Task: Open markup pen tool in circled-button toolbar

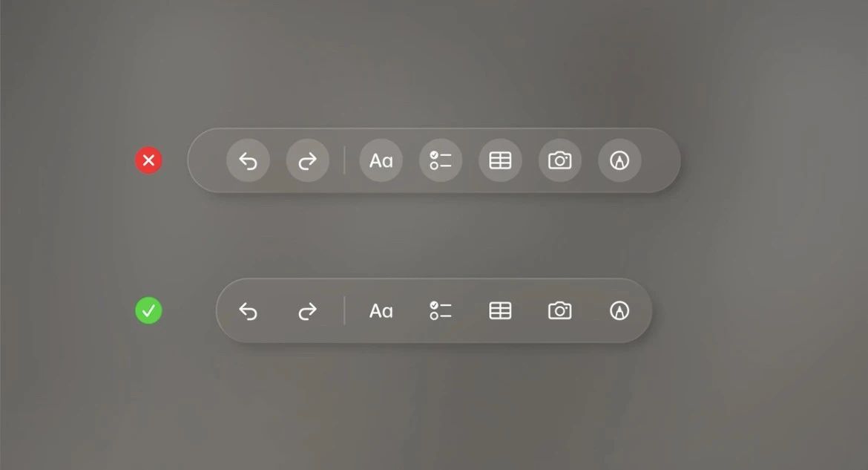Action: coord(619,160)
